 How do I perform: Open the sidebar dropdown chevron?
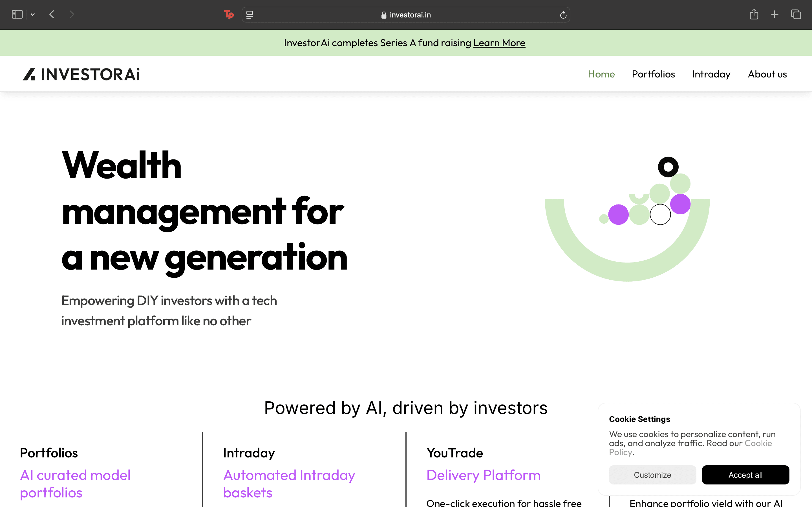(32, 14)
